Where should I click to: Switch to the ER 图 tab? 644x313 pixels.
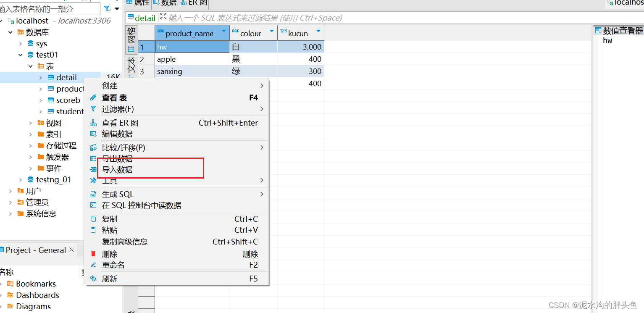click(194, 3)
